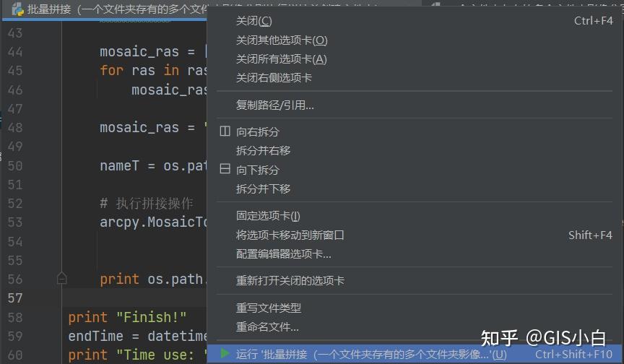This screenshot has height=364, width=624.
Task: Click the print "Finish!" code line
Action: tap(127, 318)
